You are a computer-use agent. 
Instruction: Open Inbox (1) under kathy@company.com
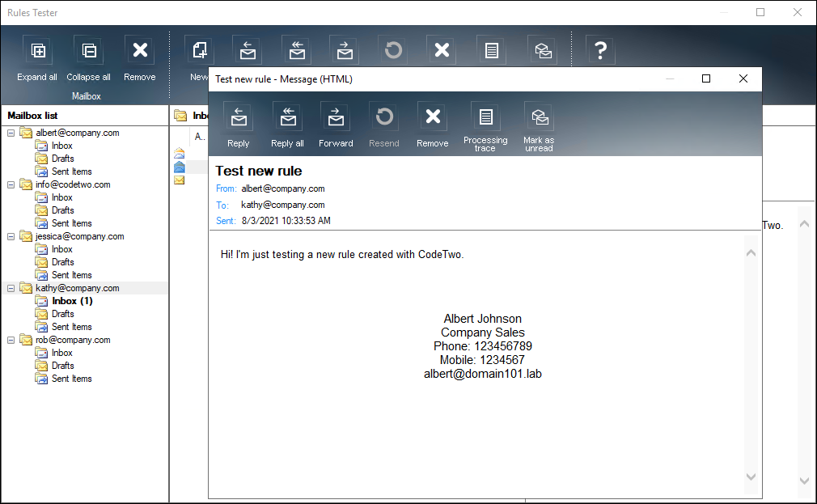pyautogui.click(x=72, y=301)
